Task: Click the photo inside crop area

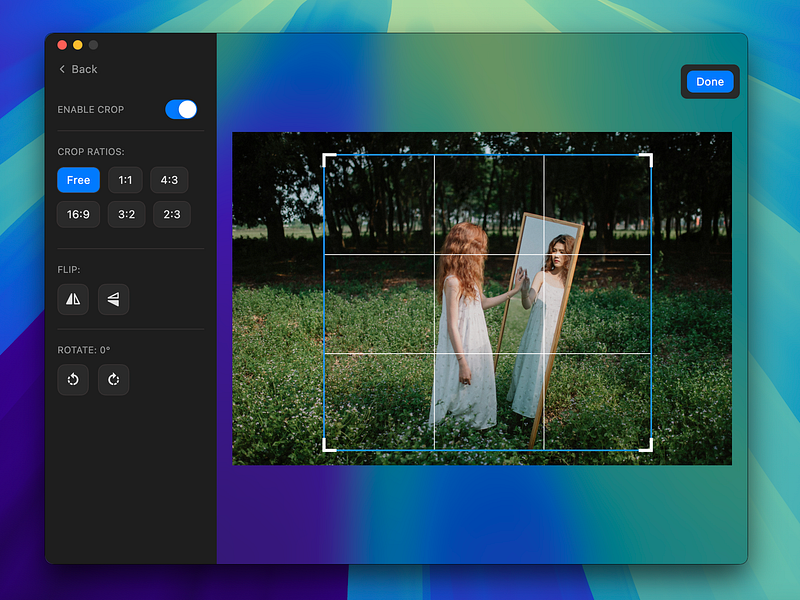Action: (488, 303)
